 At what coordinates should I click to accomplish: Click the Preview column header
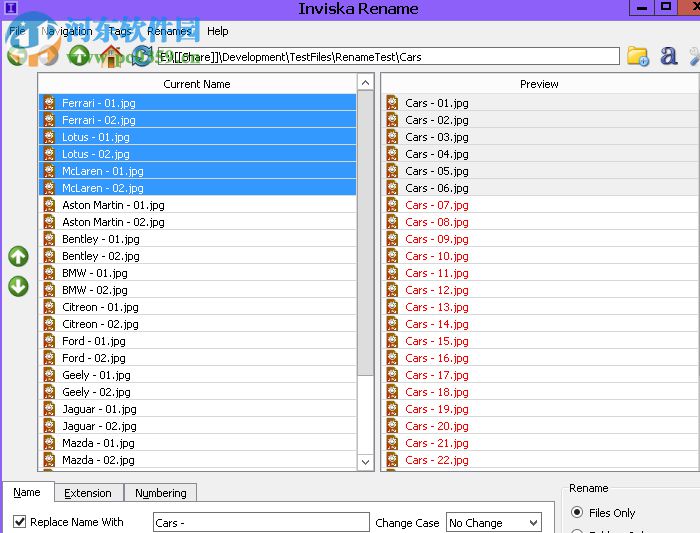click(x=539, y=84)
